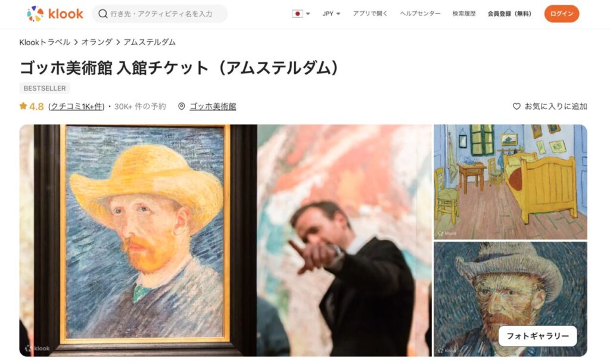Screen dimensions: 610x364
Task: Click the orange star rating icon
Action: click(23, 106)
